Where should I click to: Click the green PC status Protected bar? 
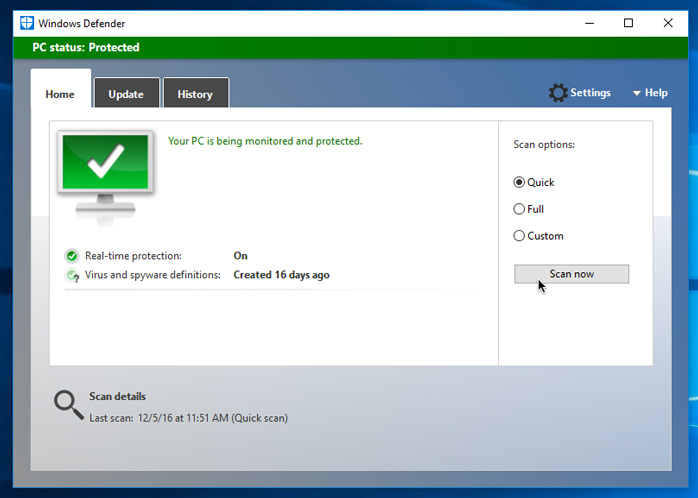point(349,47)
